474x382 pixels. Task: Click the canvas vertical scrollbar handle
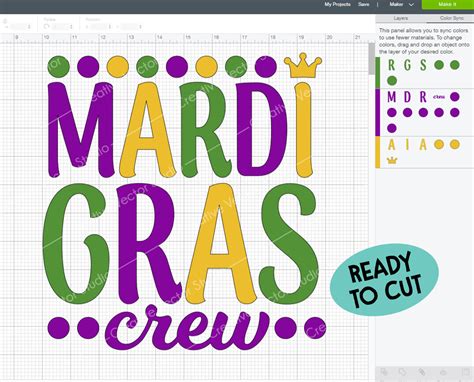pos(371,59)
